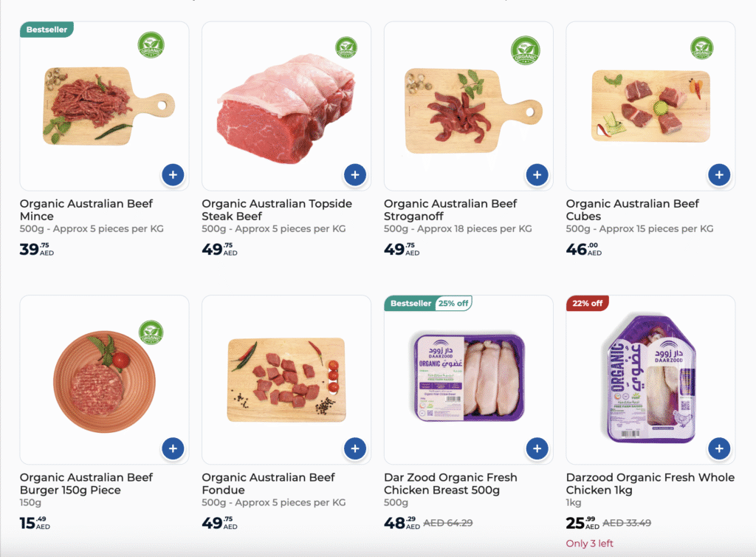
Task: Add Organic Australian Topside Steak Beef to cart
Action: 355,174
